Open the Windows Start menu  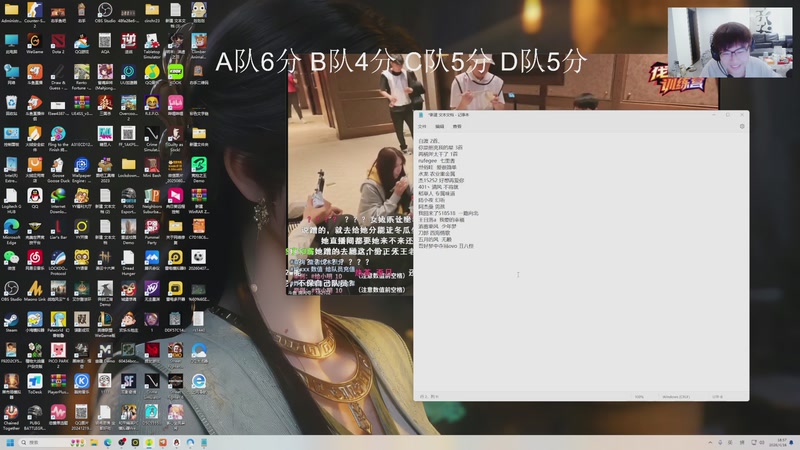[x=10, y=442]
